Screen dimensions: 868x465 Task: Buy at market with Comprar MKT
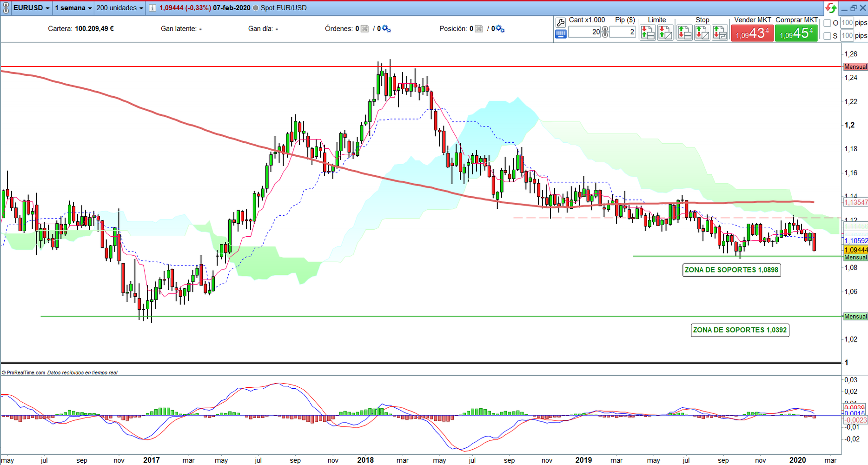coord(796,33)
